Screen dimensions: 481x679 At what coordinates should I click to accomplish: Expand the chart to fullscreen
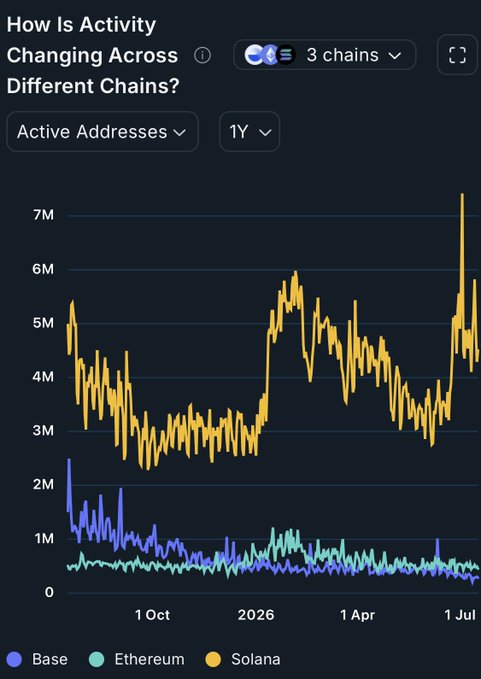457,55
